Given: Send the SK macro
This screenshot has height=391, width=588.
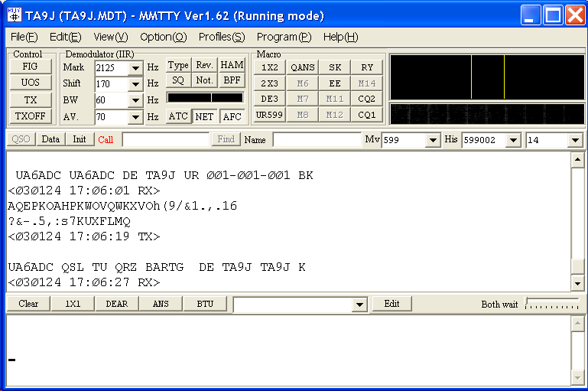Looking at the screenshot, I should [x=334, y=67].
